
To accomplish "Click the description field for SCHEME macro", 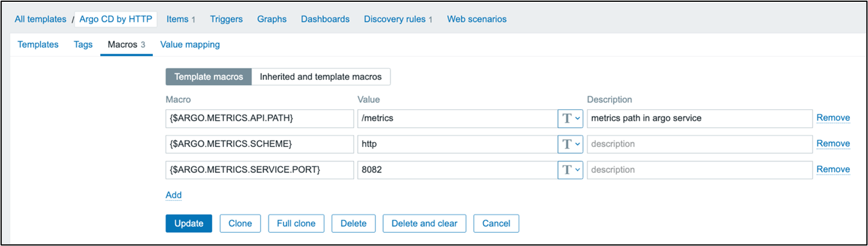I will click(699, 144).
